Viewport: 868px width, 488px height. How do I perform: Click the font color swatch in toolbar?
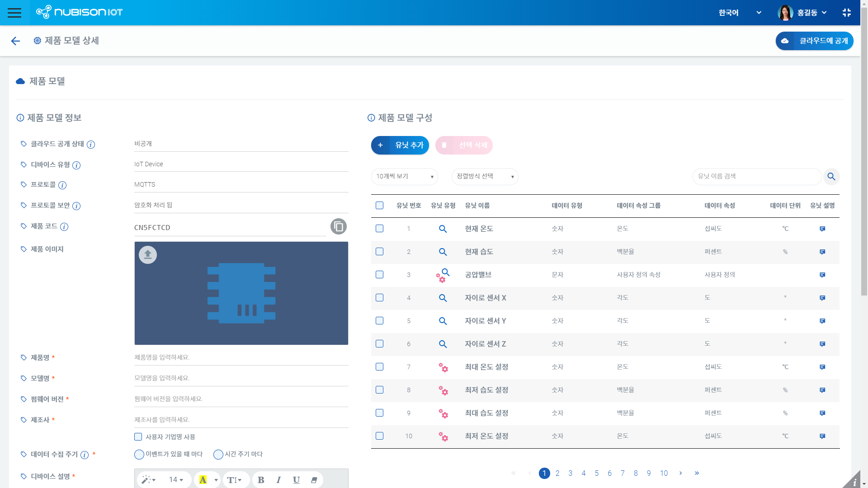click(203, 480)
